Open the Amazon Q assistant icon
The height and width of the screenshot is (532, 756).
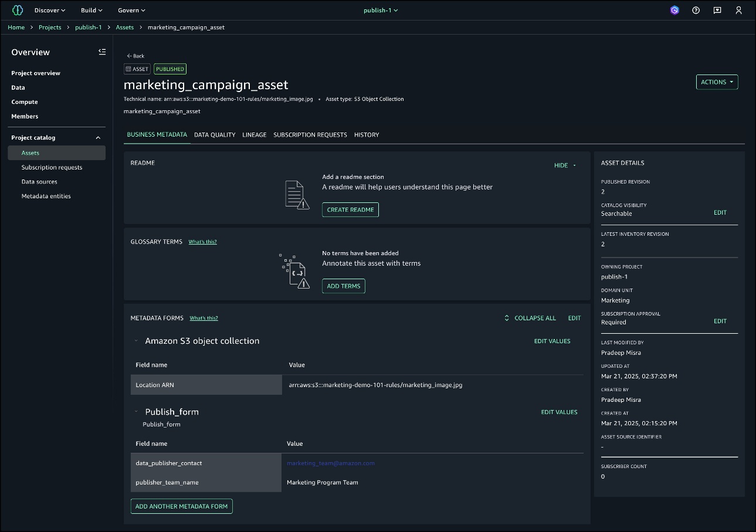coord(674,10)
